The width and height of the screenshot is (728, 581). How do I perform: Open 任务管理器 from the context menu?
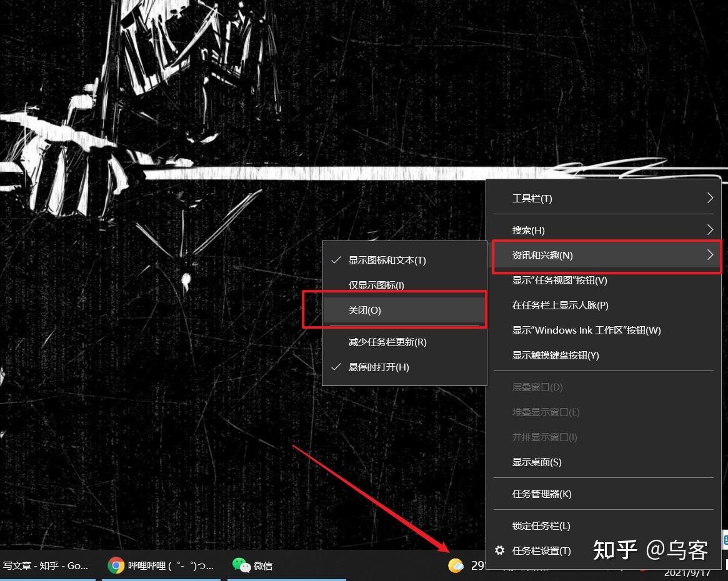pyautogui.click(x=541, y=494)
